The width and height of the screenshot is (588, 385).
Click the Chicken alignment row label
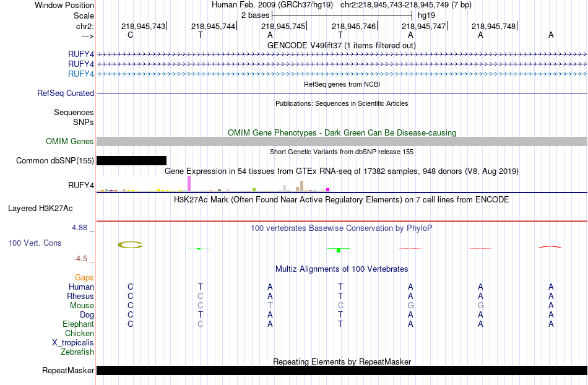pos(79,334)
